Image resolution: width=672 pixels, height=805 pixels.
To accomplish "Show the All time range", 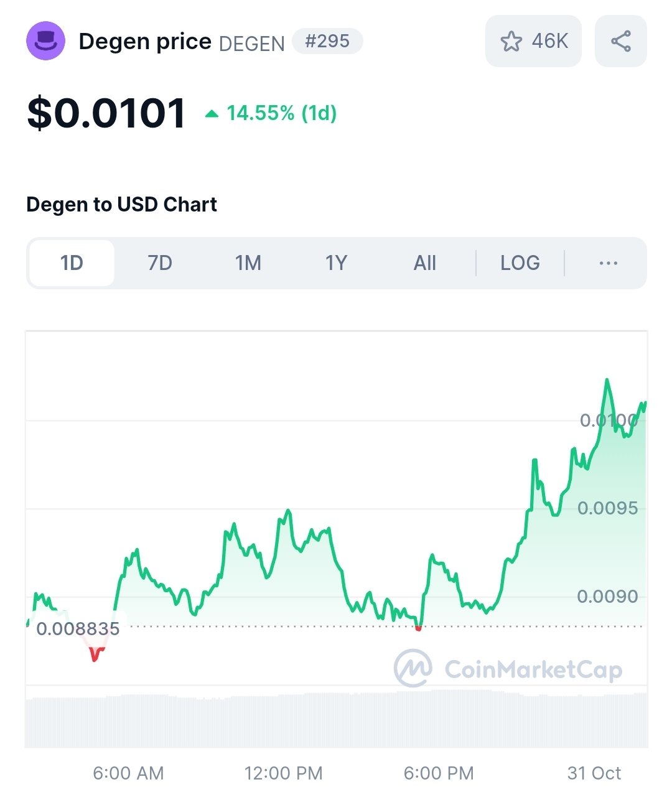I will pos(425,263).
